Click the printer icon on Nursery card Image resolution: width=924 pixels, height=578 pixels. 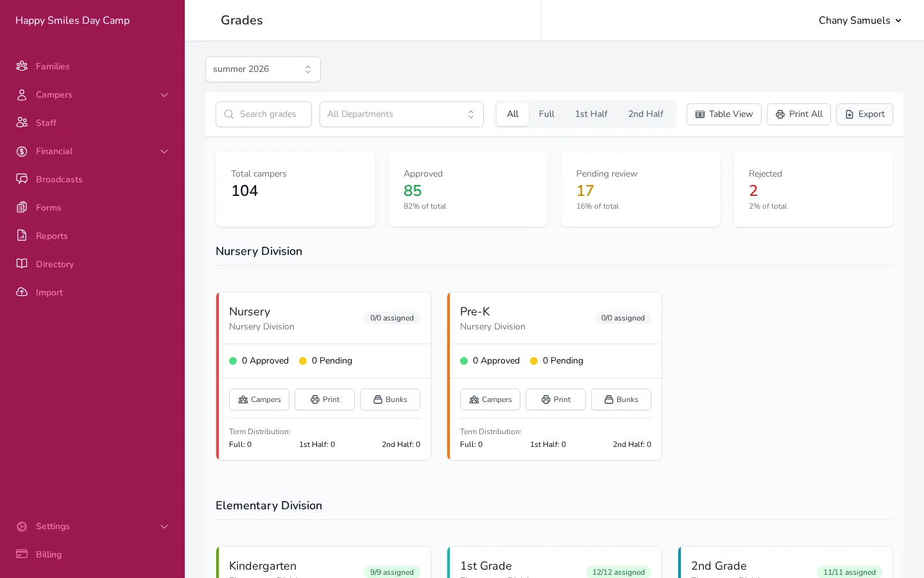tap(315, 399)
